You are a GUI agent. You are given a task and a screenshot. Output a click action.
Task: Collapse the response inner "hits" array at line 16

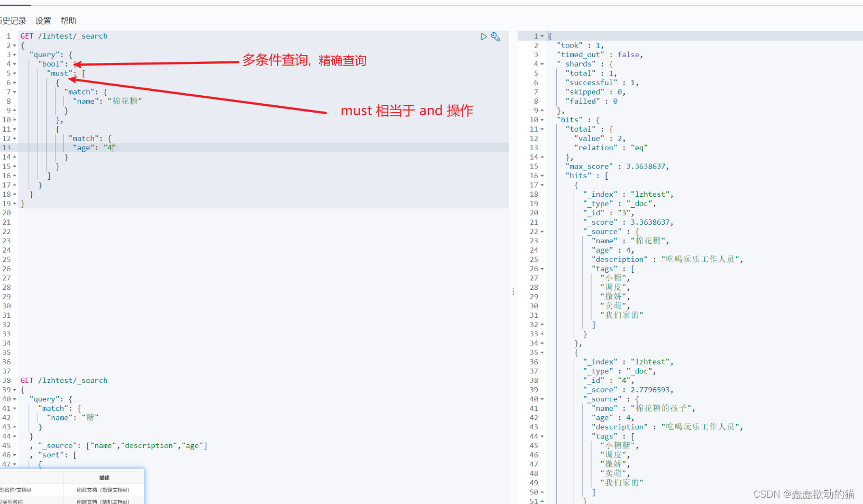click(x=542, y=176)
